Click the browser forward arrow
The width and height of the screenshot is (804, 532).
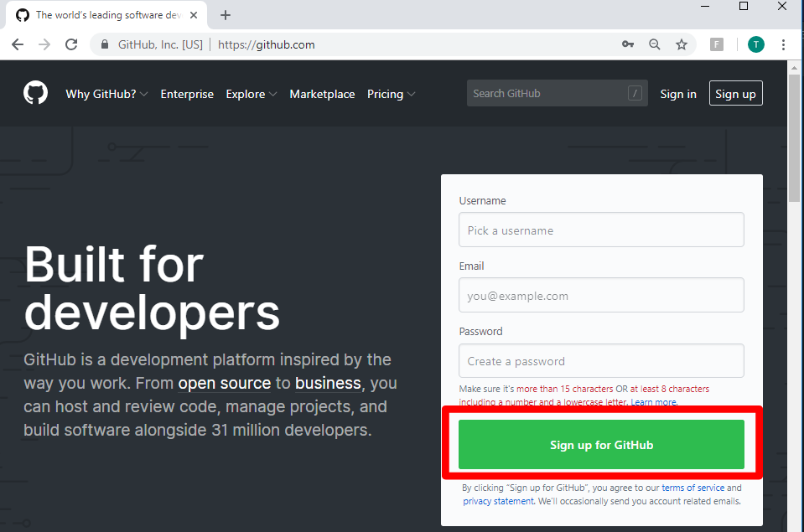click(x=44, y=44)
